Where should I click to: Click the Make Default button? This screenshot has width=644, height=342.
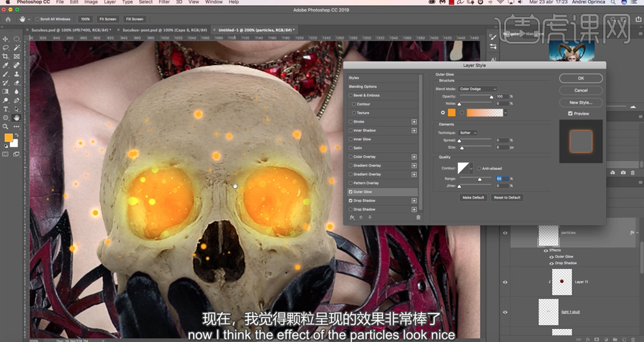pos(473,197)
